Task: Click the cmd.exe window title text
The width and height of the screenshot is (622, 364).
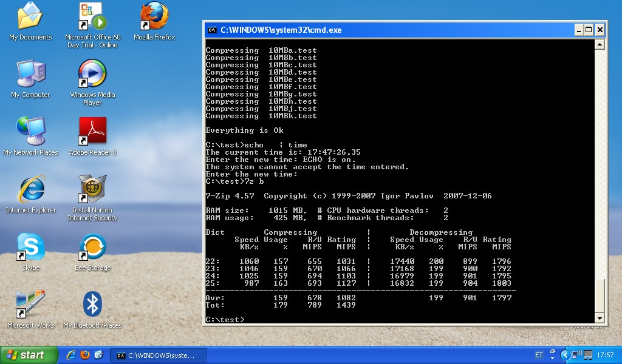Action: click(281, 30)
